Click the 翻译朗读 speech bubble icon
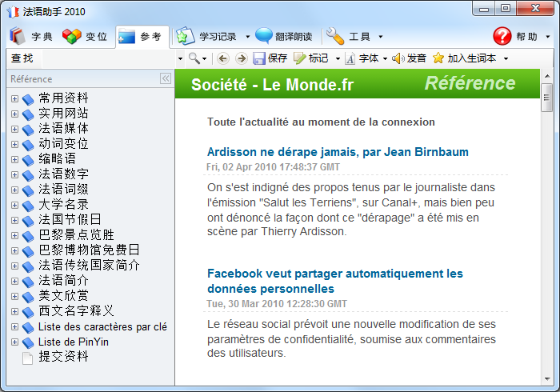 click(265, 37)
